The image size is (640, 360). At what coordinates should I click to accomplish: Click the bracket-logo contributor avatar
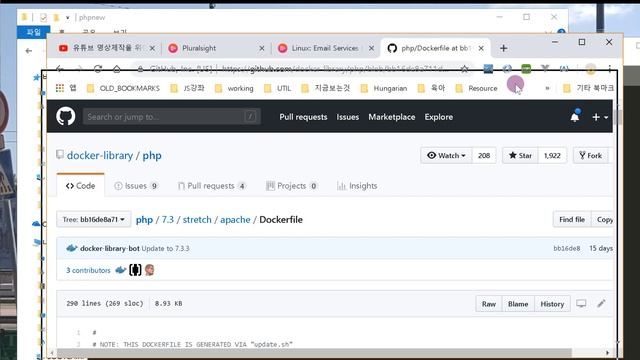[x=135, y=270]
